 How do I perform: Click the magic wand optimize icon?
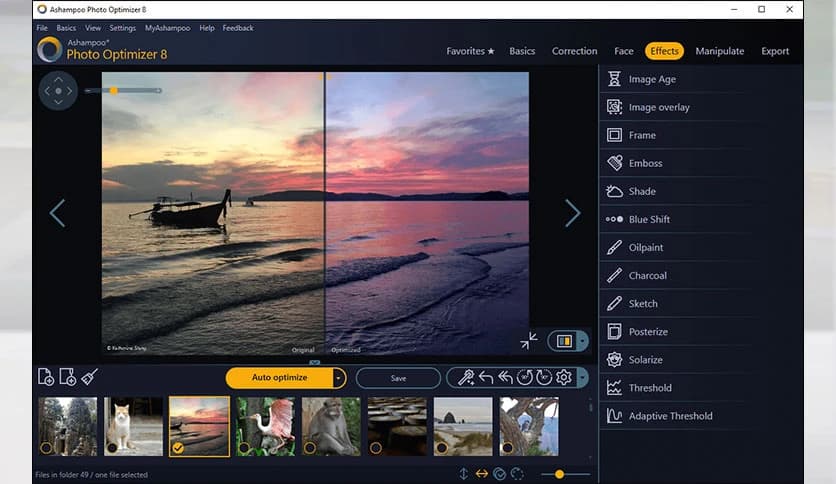[466, 377]
